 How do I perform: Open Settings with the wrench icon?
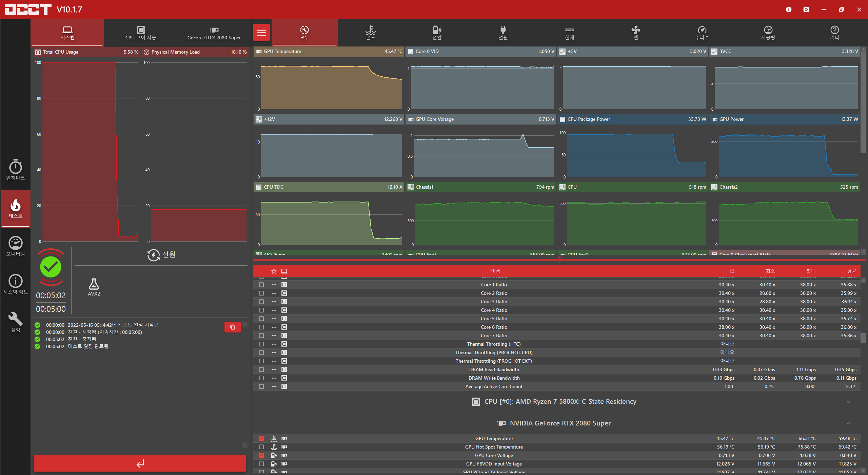tap(15, 322)
